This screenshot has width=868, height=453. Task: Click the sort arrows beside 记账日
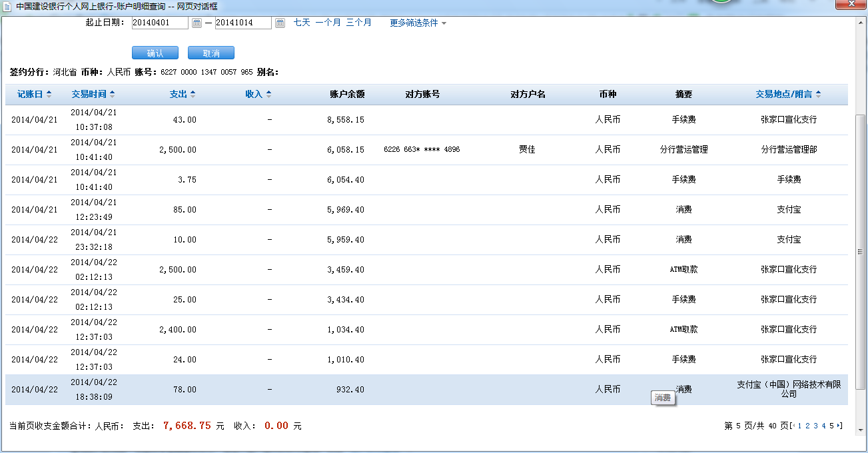[49, 95]
